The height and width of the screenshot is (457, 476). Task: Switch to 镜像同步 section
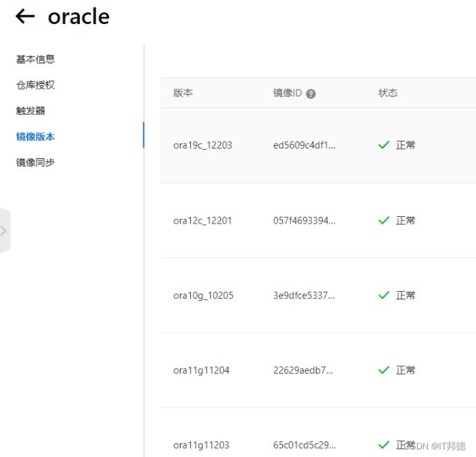[x=35, y=162]
